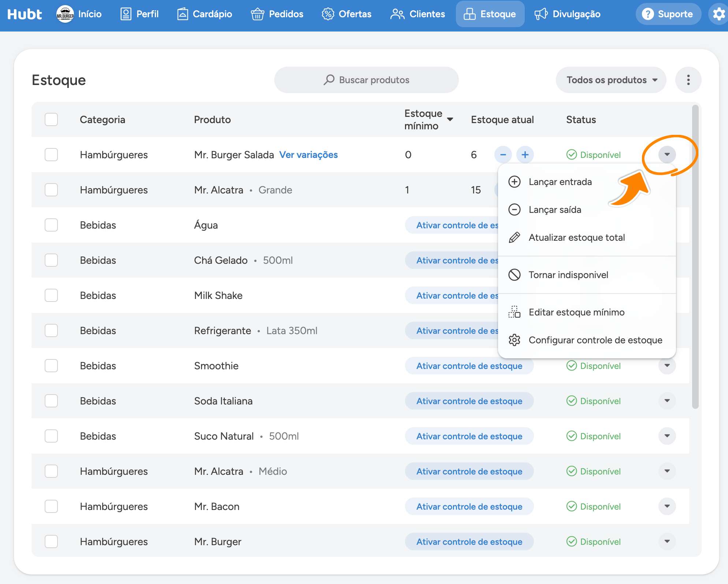Open the Clientes section
Image resolution: width=728 pixels, height=584 pixels.
(417, 14)
